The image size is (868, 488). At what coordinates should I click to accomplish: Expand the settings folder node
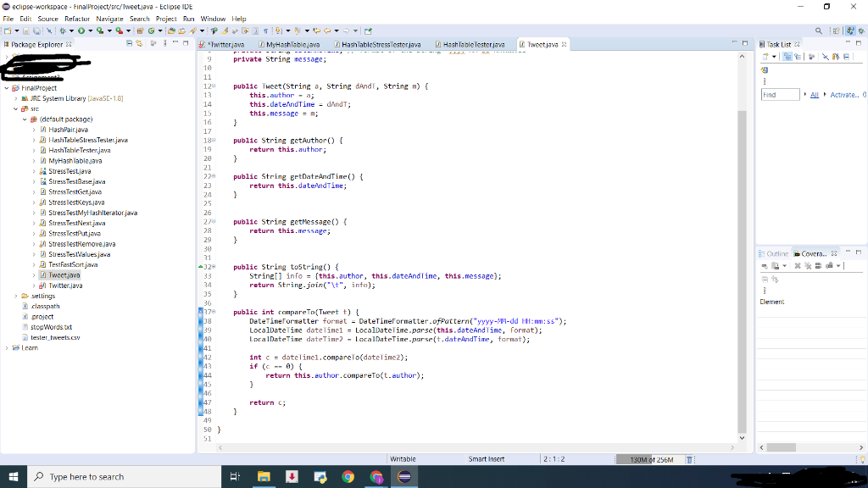(15, 296)
